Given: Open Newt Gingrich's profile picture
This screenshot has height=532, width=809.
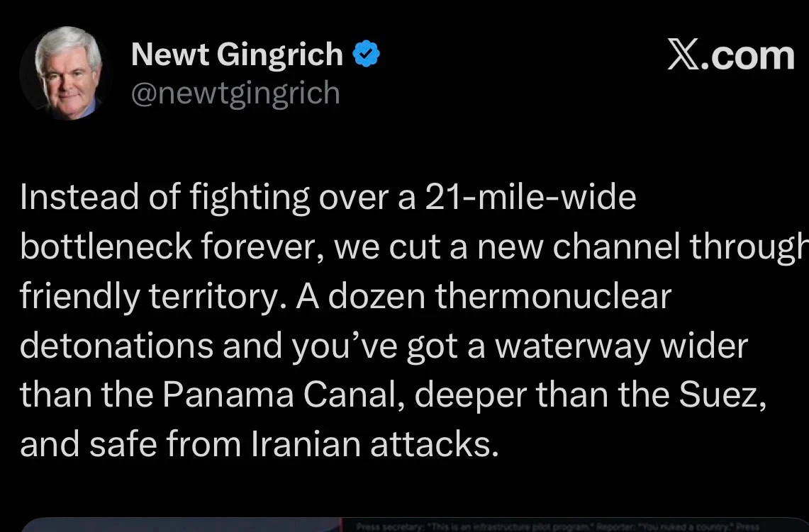Looking at the screenshot, I should 66,73.
